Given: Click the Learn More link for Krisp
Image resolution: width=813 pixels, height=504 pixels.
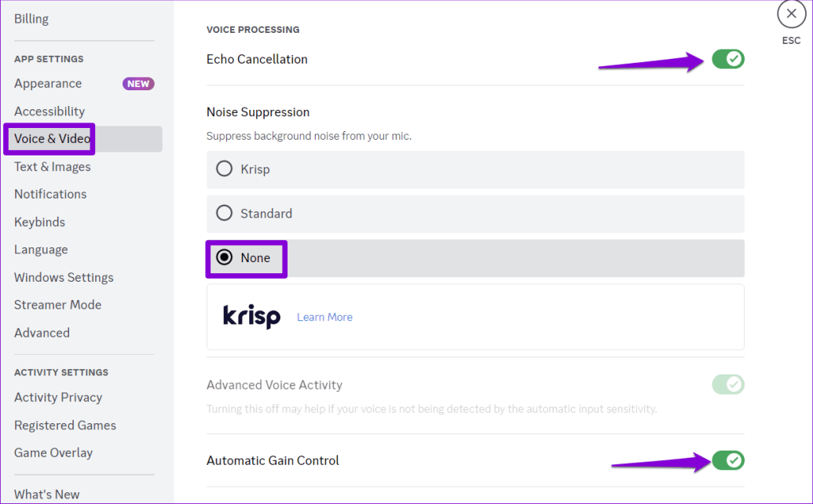Looking at the screenshot, I should (x=324, y=316).
